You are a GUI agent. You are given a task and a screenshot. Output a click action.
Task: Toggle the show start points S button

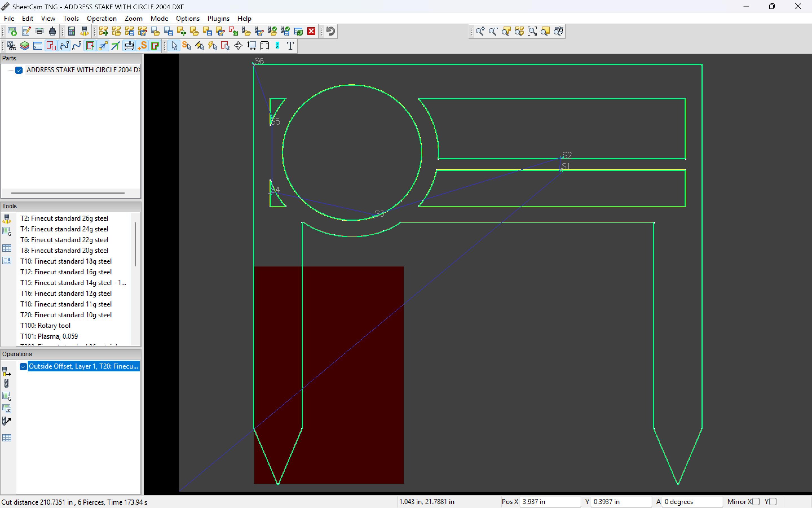tap(142, 46)
